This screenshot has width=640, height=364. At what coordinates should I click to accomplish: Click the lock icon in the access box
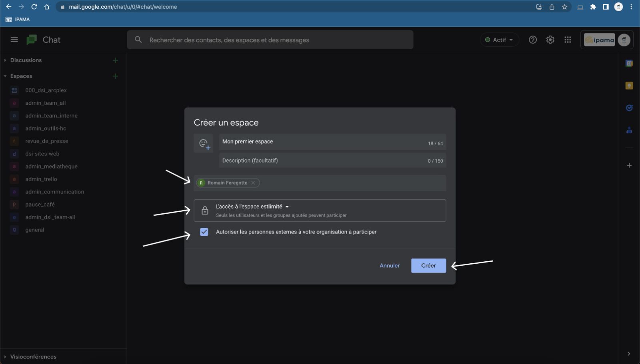pyautogui.click(x=205, y=211)
